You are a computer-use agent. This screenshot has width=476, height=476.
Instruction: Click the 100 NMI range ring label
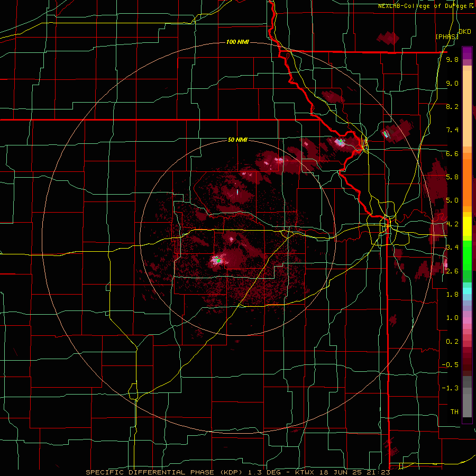coord(237,42)
